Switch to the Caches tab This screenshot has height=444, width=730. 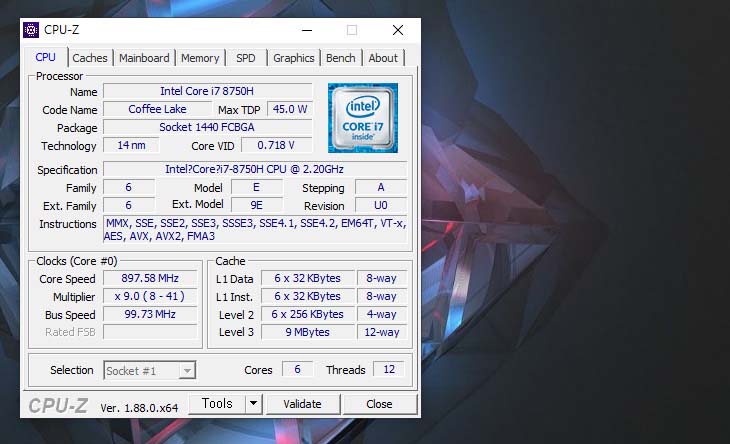pos(90,58)
